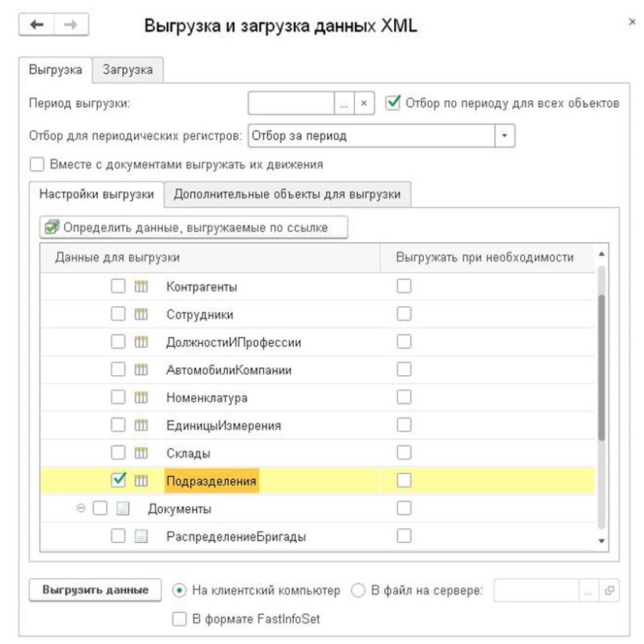
Task: Click the table icon next to Контрагенты
Action: (x=141, y=288)
